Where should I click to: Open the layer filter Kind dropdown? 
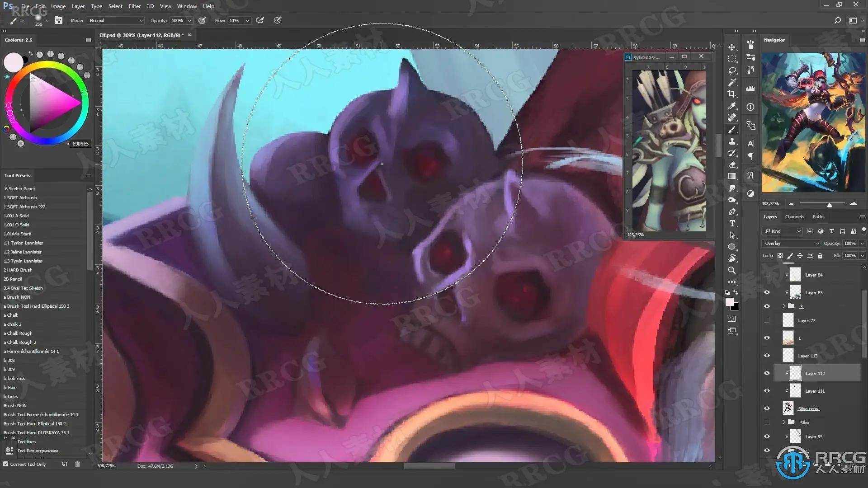tap(782, 231)
